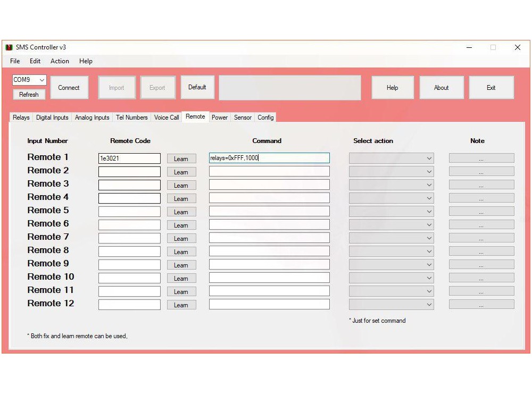Click the Default button
532x394 pixels.
pyautogui.click(x=197, y=87)
